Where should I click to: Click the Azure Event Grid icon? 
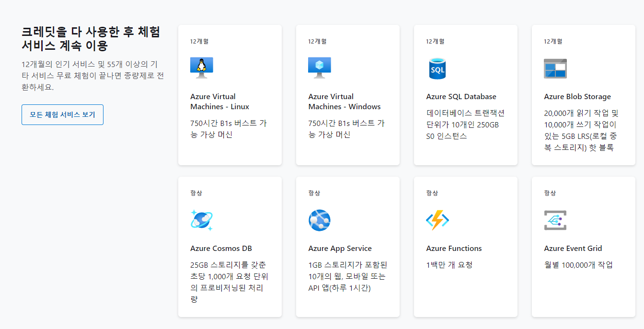point(555,220)
